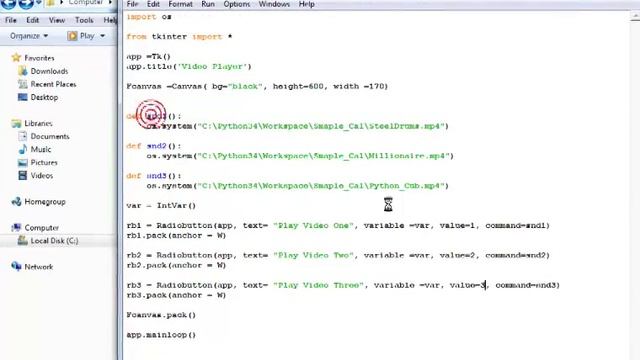Click the "Play Video Two" string
This screenshot has width=640, height=360.
[x=313, y=255]
